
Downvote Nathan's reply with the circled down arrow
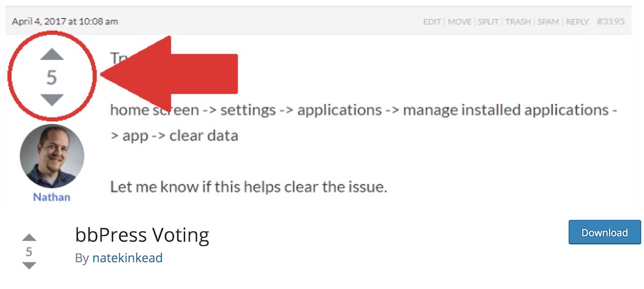click(52, 100)
